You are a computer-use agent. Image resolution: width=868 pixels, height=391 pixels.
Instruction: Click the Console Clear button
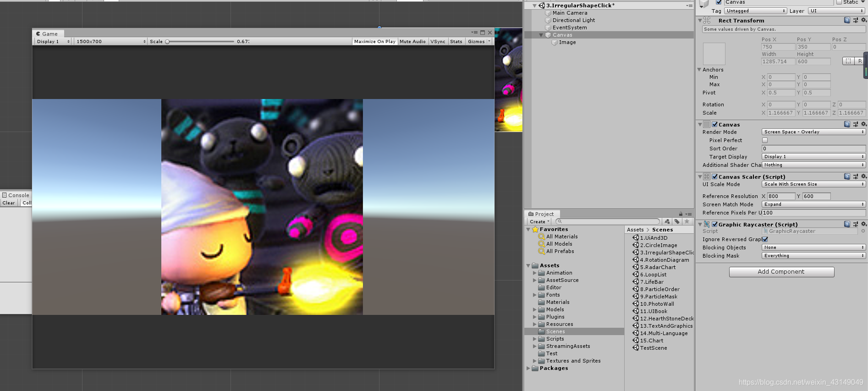pos(9,203)
